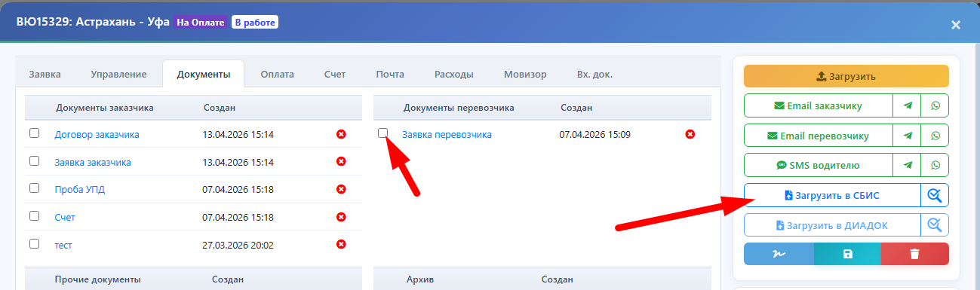980x290 pixels.
Task: Open the Заявка перевозчика link
Action: [x=447, y=135]
